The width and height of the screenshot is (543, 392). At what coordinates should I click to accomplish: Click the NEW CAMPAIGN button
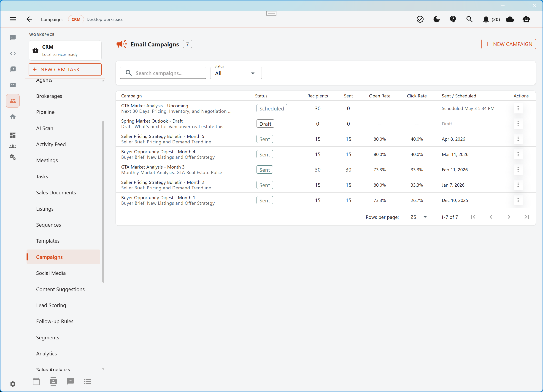point(508,44)
